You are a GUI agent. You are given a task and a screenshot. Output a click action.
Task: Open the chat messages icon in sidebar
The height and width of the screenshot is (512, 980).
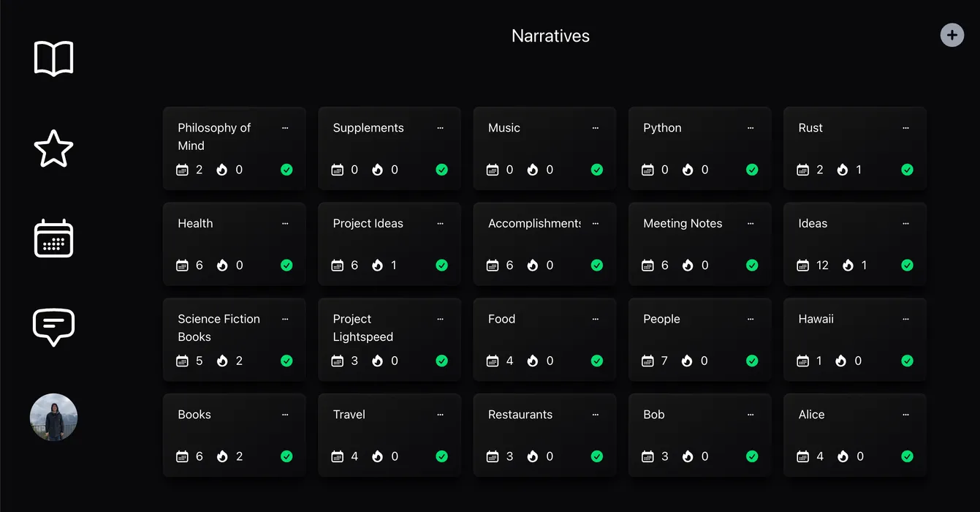[53, 327]
